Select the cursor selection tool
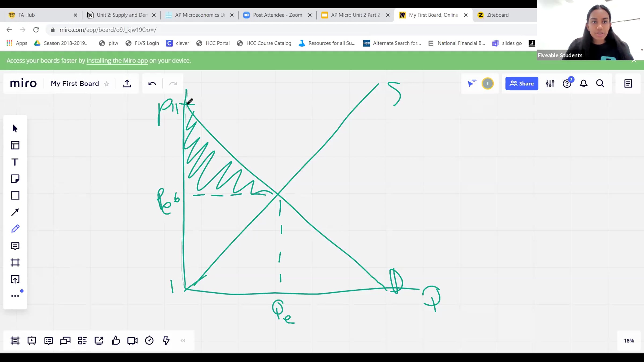The height and width of the screenshot is (362, 644). (15, 128)
